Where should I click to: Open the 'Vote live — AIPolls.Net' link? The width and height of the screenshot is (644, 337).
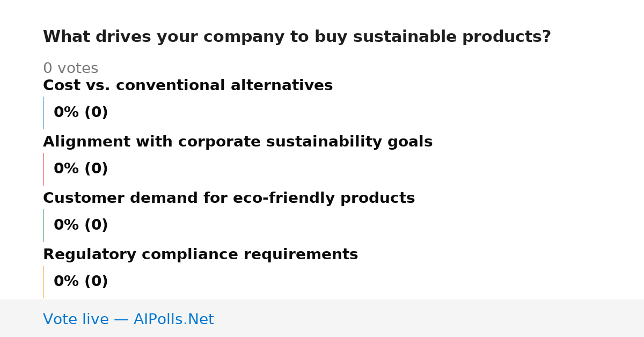tap(128, 320)
